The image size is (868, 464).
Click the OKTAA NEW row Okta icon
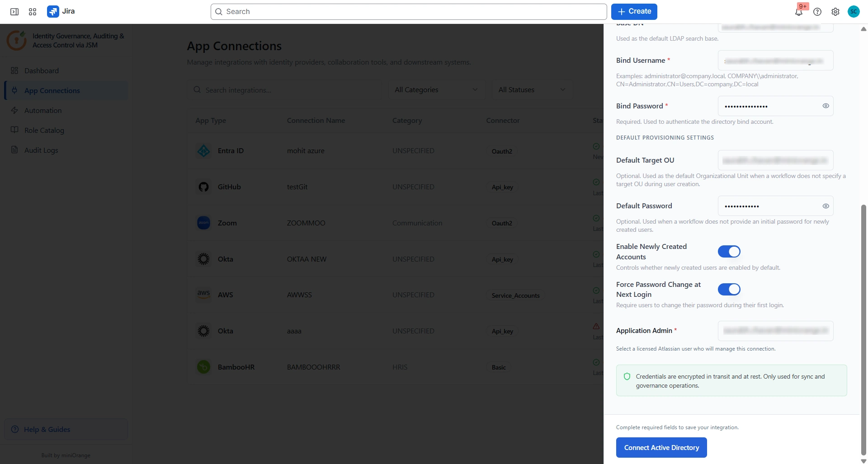[x=204, y=259]
